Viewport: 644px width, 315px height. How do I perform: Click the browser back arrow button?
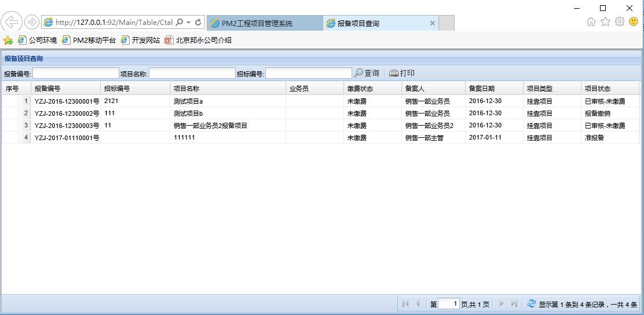(x=12, y=22)
